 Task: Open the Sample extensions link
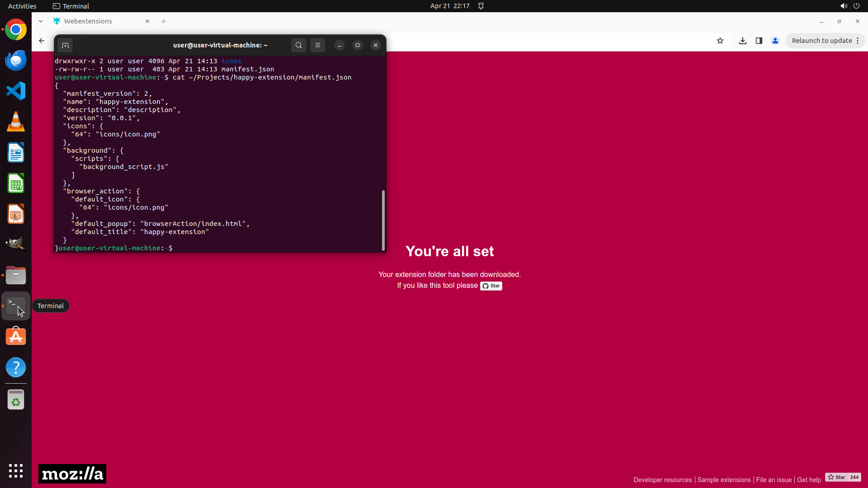point(724,480)
